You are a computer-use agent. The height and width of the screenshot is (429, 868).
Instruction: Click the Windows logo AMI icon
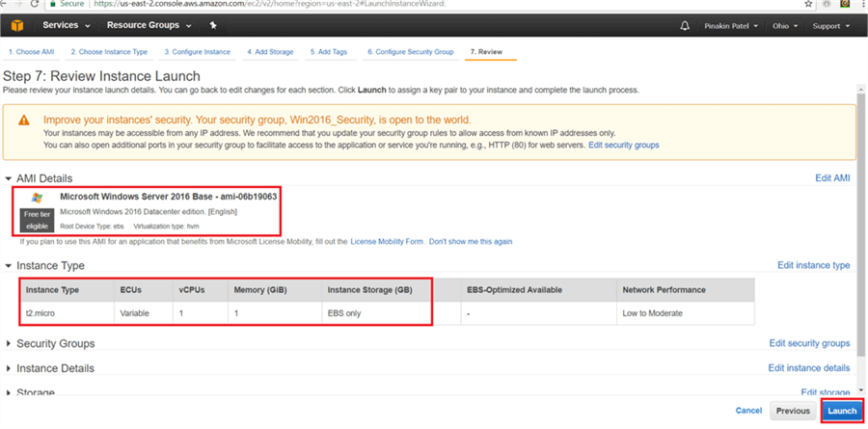(37, 197)
